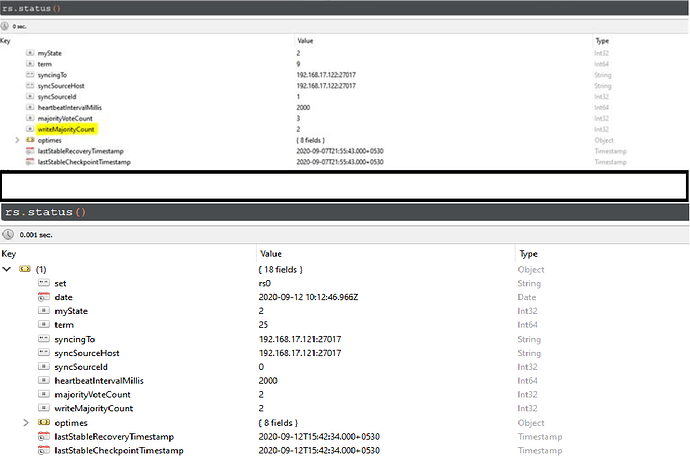Click the string icon beside syncSourceHost in upper panel

coord(29,86)
